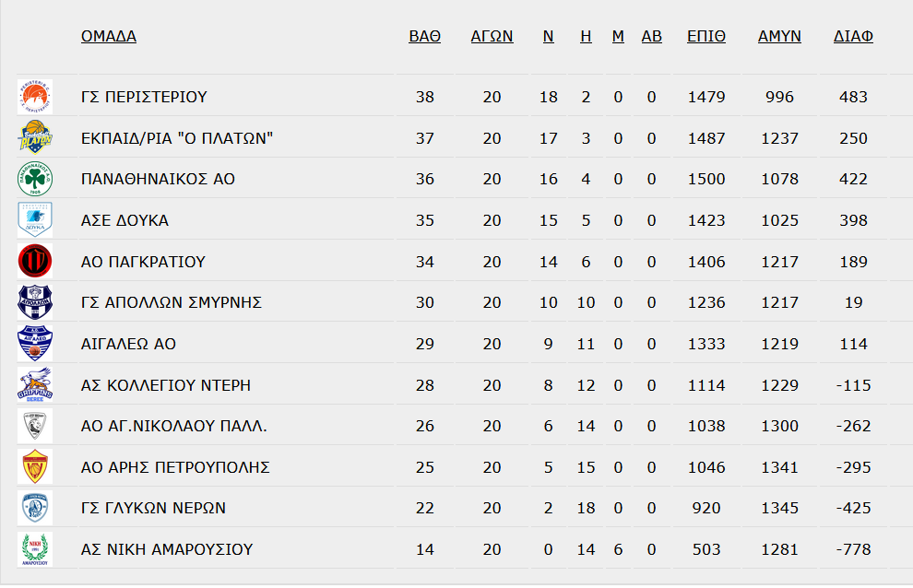Screen dimensions: 913x588
Task: Click the Panathinaikos green shamrock logo
Action: coord(35,179)
